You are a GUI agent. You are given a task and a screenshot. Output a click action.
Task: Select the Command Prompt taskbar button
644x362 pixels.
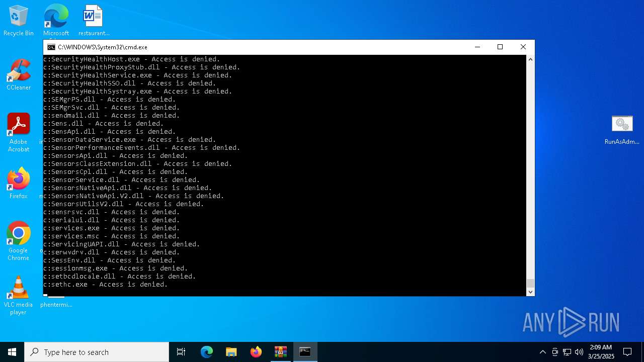(305, 352)
